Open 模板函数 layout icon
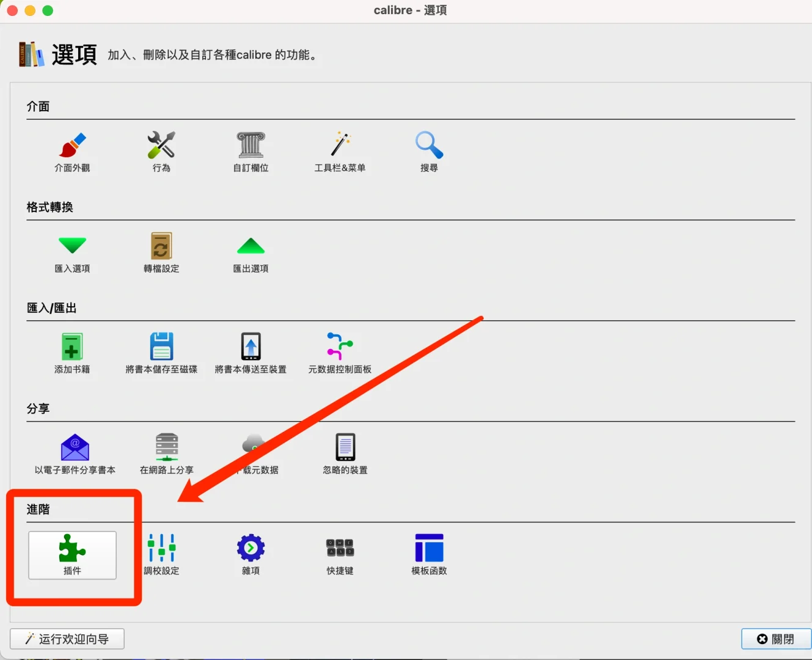Viewport: 812px width, 660px height. coord(429,548)
